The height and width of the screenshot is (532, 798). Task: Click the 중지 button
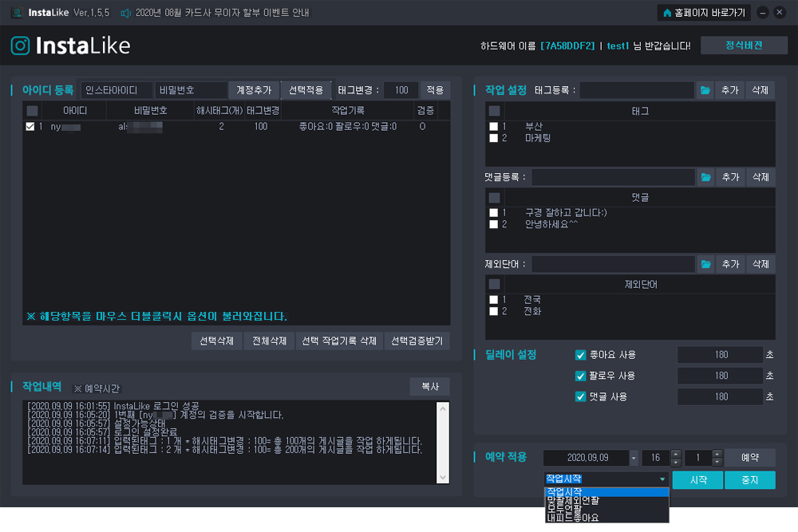(x=749, y=479)
